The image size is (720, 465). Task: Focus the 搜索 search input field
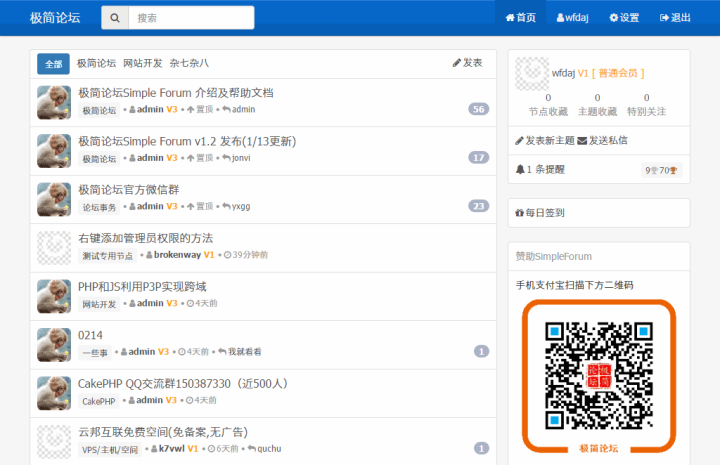(x=191, y=18)
